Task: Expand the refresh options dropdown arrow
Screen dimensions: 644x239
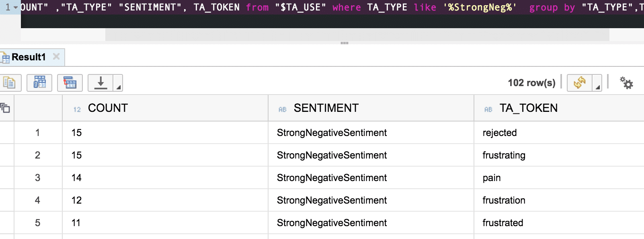Action: tap(597, 87)
